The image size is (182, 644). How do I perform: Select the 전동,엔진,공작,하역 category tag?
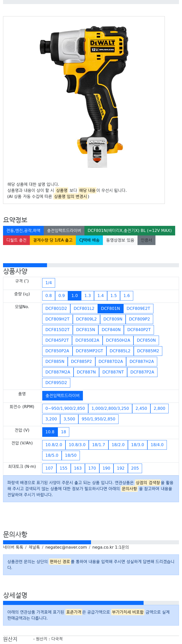(23, 230)
